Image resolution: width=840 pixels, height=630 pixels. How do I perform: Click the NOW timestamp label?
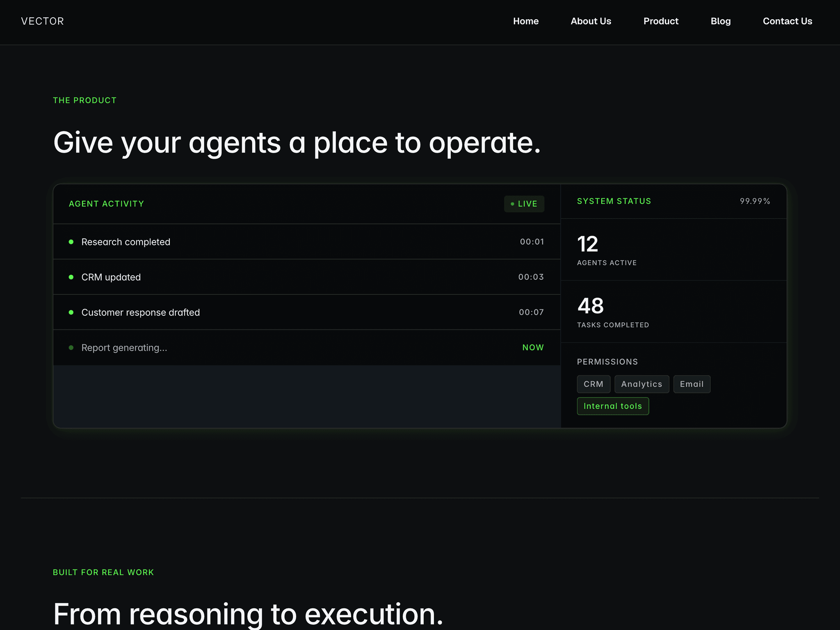point(533,347)
